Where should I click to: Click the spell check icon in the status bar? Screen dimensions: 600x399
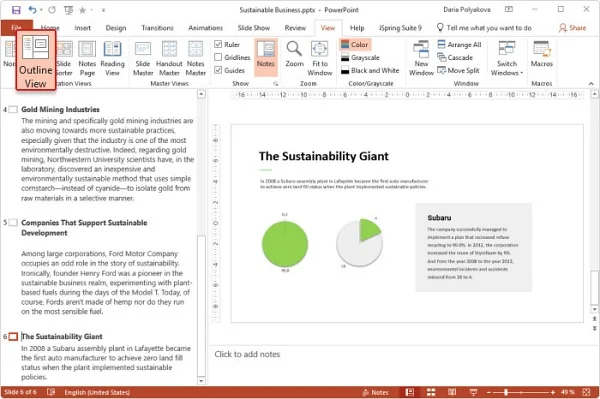click(x=51, y=392)
